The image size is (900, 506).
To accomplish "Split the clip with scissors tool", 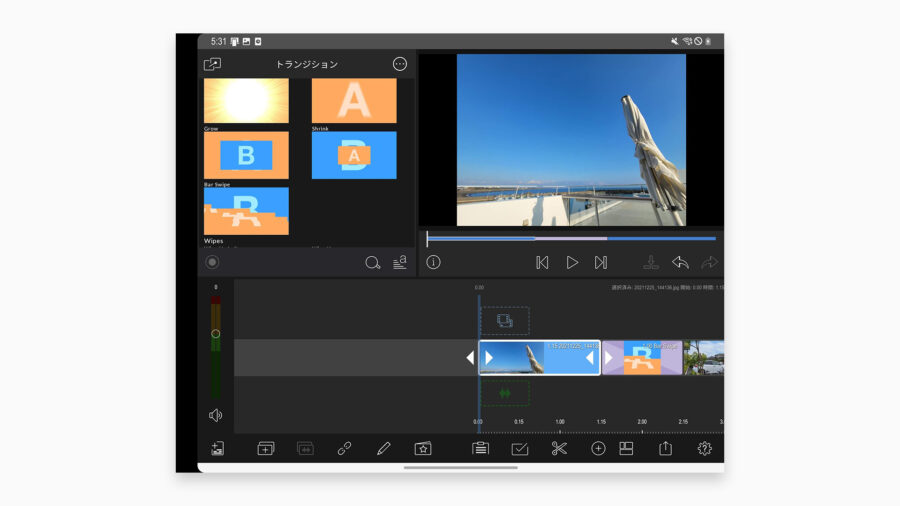I will click(559, 448).
